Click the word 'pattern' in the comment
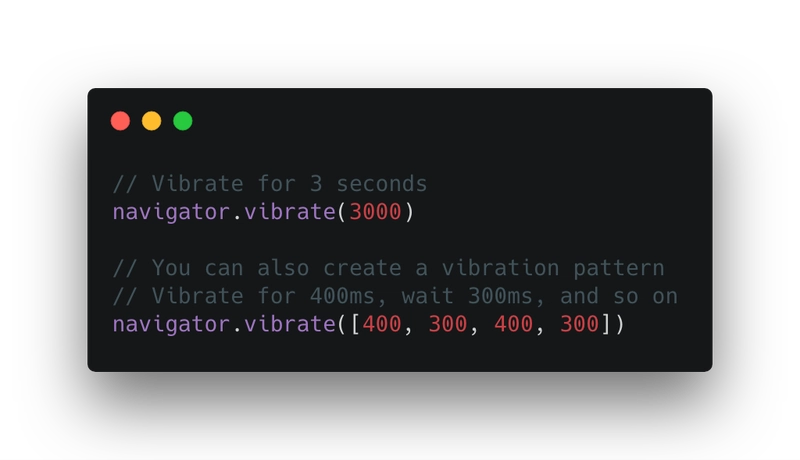This screenshot has width=800, height=460. coord(619,269)
